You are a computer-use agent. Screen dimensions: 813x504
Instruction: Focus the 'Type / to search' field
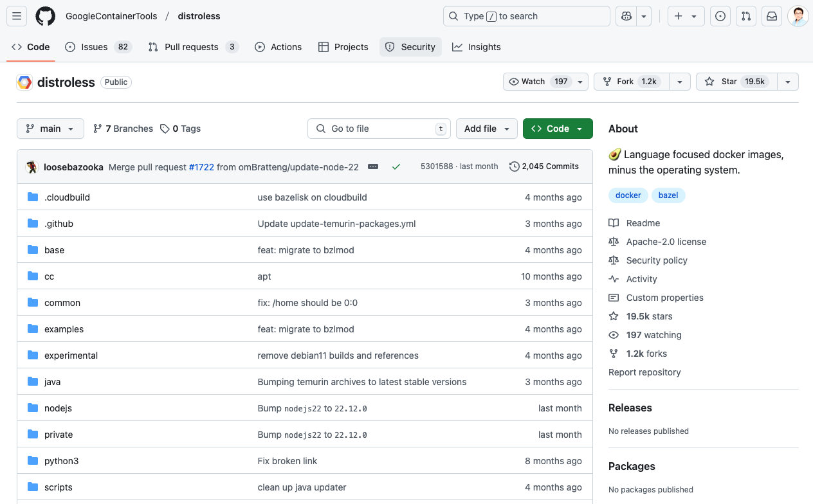click(527, 16)
